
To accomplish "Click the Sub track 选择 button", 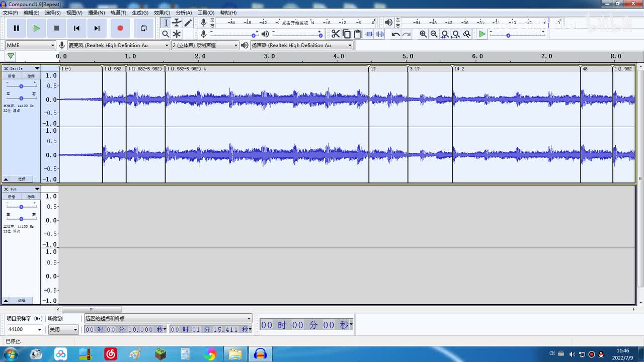I will [22, 300].
